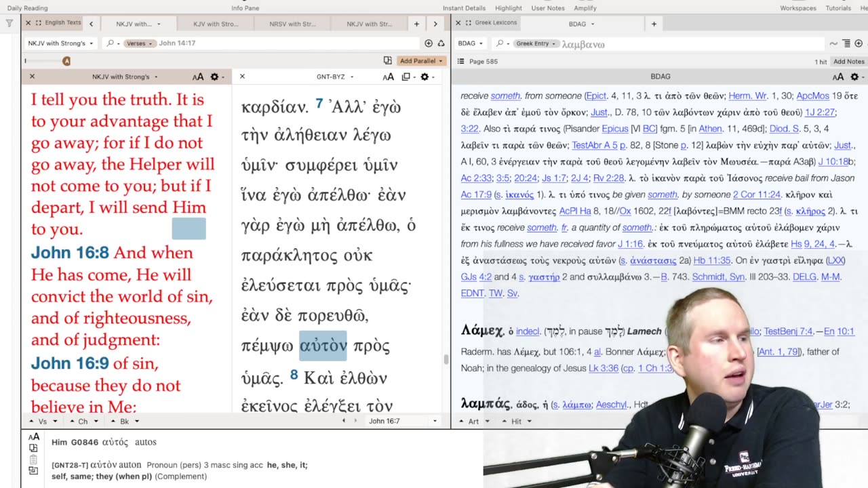
Task: Follow the Ac 17:9 link
Action: point(476,195)
